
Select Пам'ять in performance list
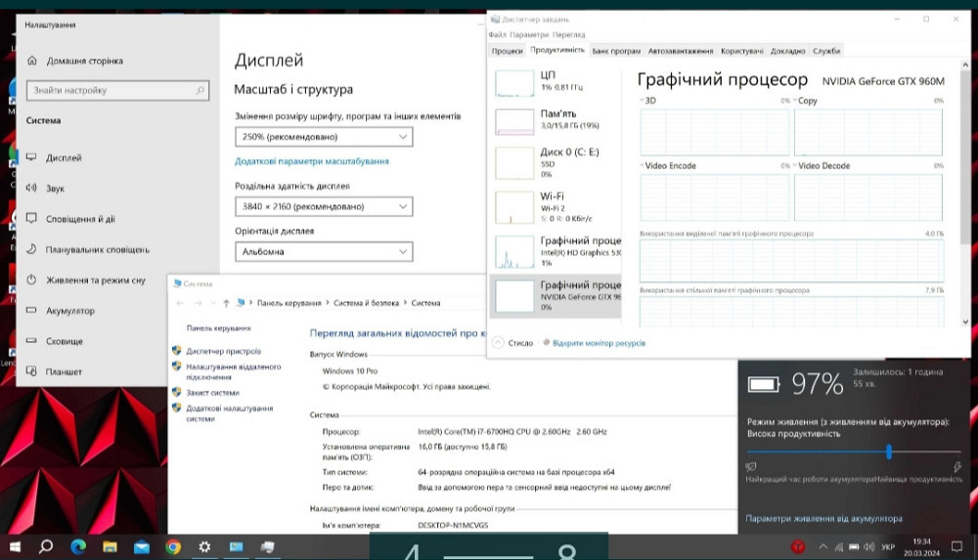pyautogui.click(x=556, y=120)
